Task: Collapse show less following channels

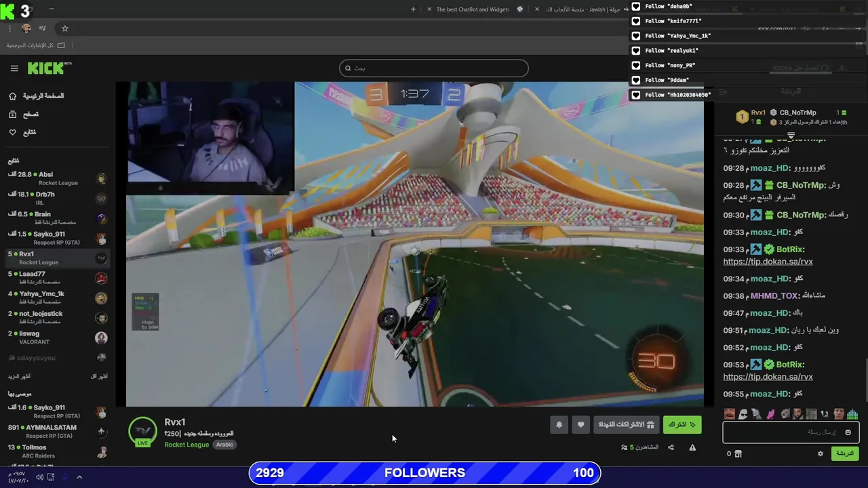Action: (x=100, y=376)
